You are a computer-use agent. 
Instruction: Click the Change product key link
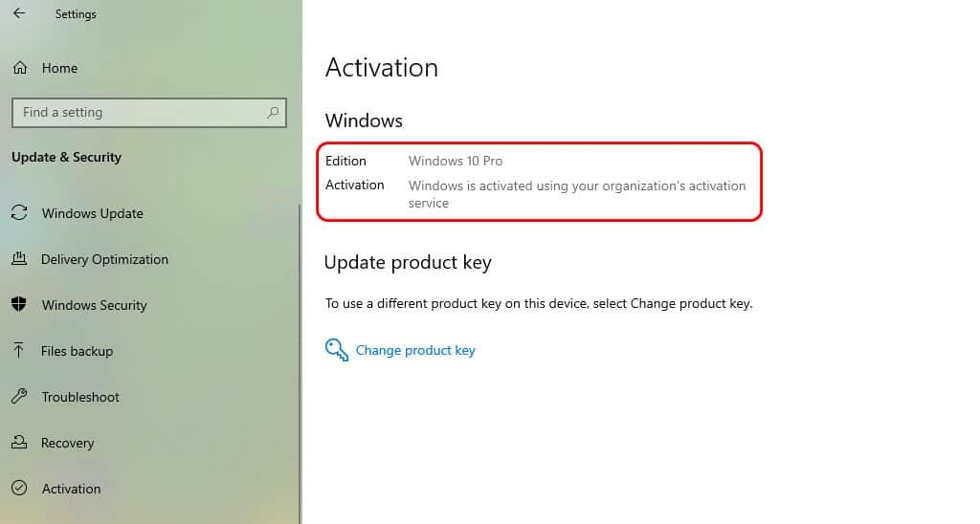click(415, 350)
